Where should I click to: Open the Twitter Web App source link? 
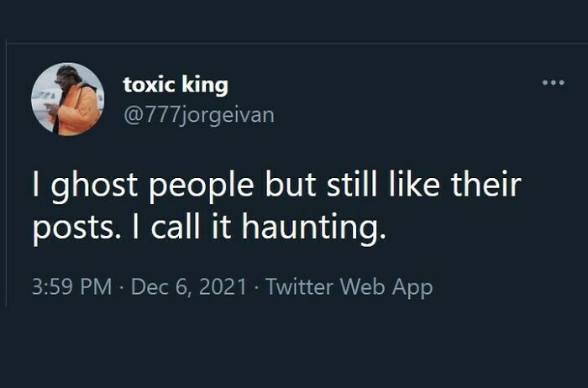349,288
